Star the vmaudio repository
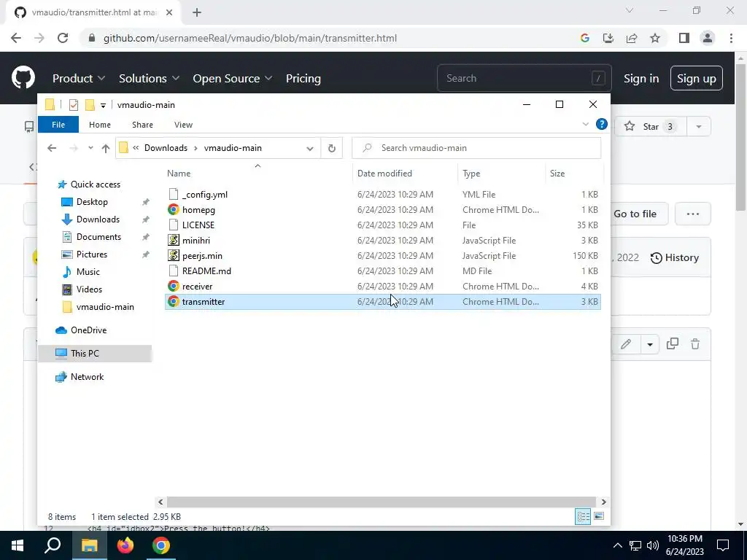747x560 pixels. pyautogui.click(x=650, y=127)
